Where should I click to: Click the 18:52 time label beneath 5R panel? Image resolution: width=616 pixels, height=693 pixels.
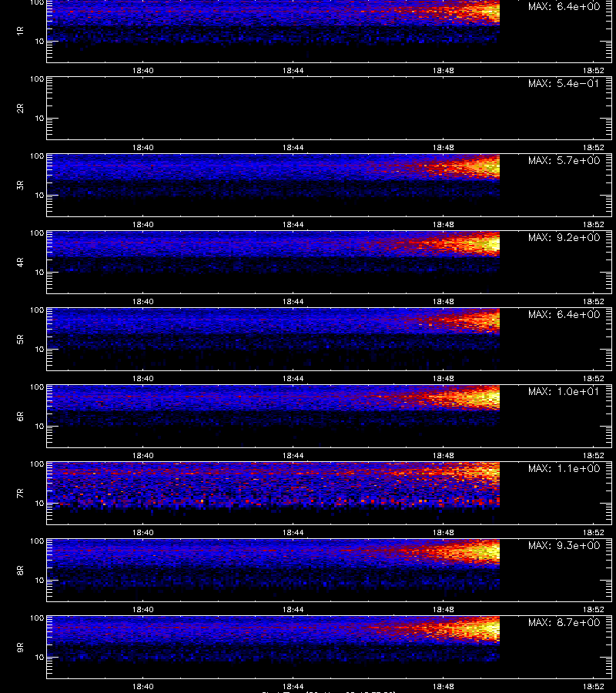pos(594,378)
